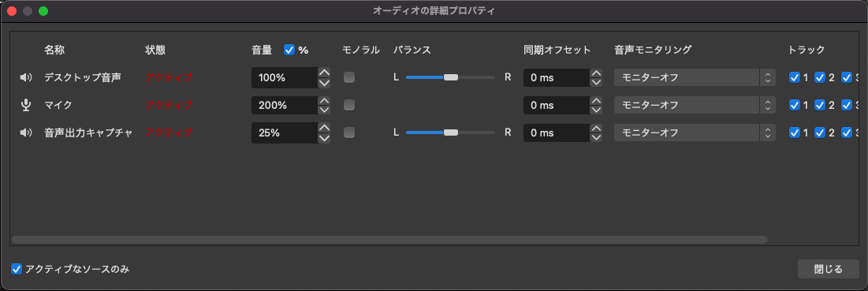
Task: Click the 200% volume field for マイク
Action: tap(285, 105)
